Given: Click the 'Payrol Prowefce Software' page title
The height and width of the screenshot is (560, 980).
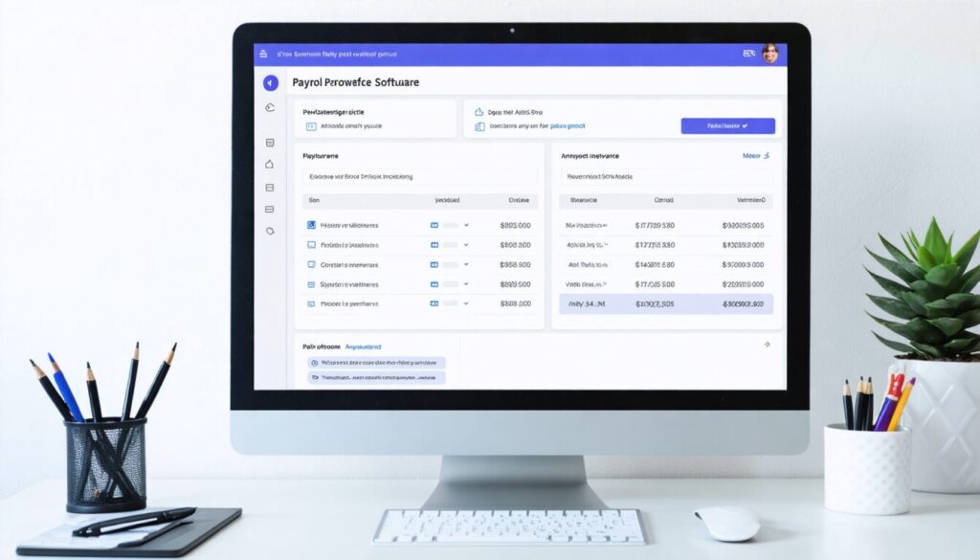Looking at the screenshot, I should (x=356, y=82).
